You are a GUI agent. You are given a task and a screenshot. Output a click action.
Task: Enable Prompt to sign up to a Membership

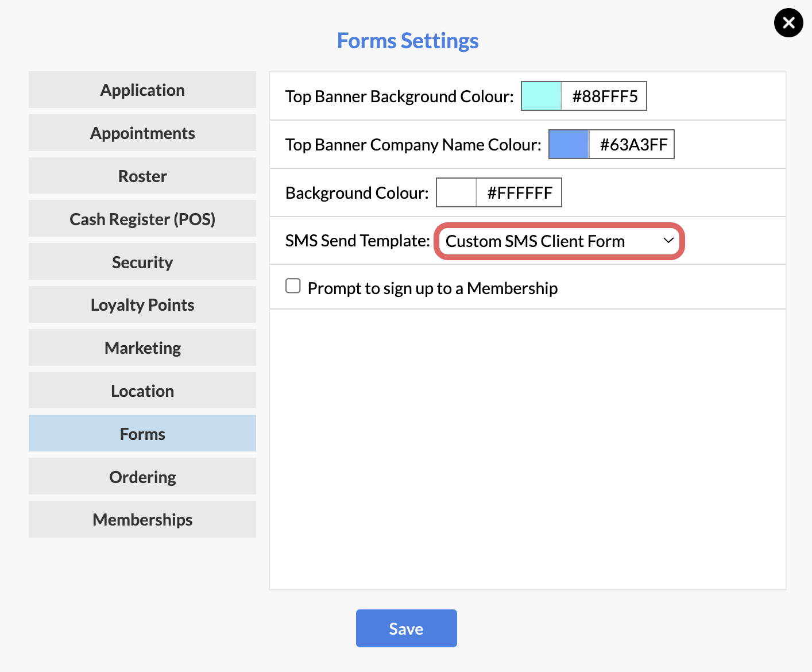293,285
